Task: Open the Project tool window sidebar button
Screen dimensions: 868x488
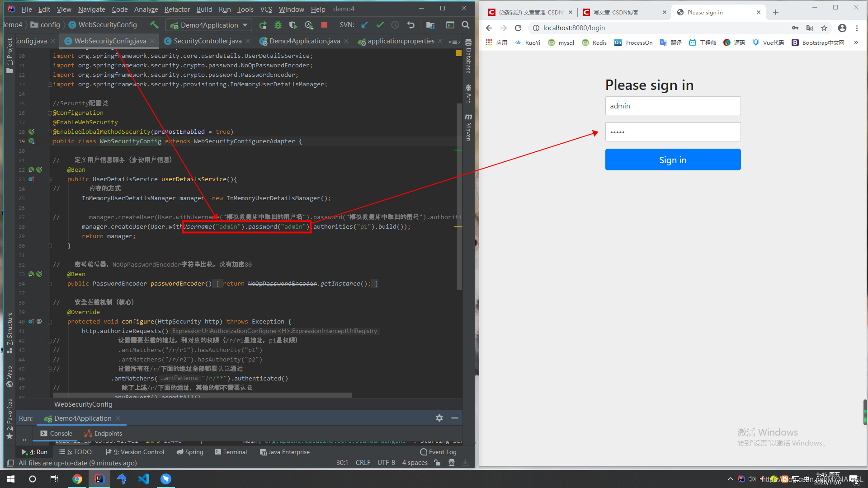Action: point(9,56)
